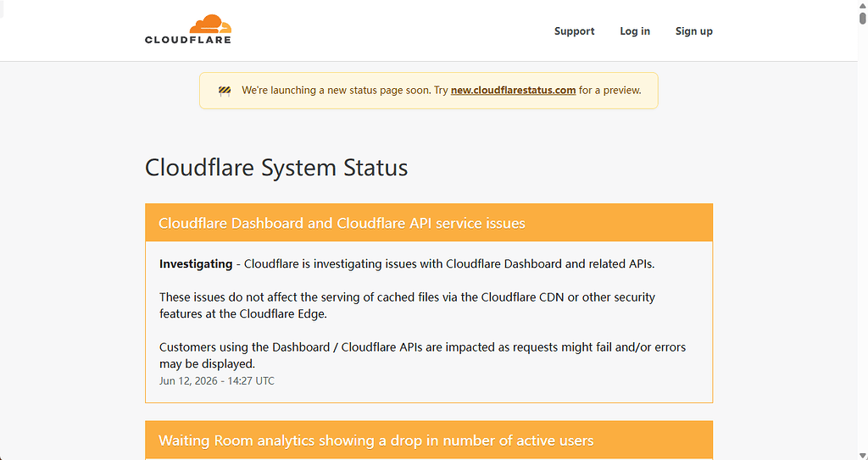Click the timestamp Jun 12, 2026 - 14:27 UTC
This screenshot has height=460, width=868.
tap(217, 381)
